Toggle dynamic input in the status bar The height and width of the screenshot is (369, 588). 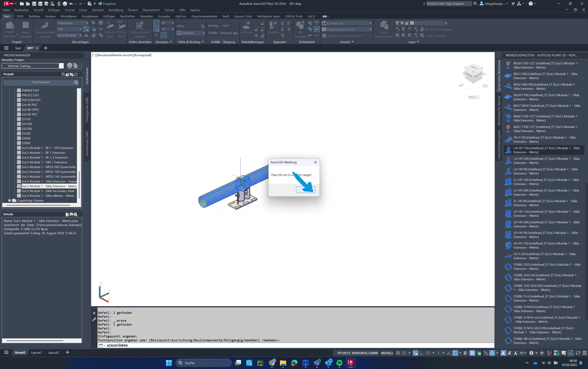click(415, 353)
